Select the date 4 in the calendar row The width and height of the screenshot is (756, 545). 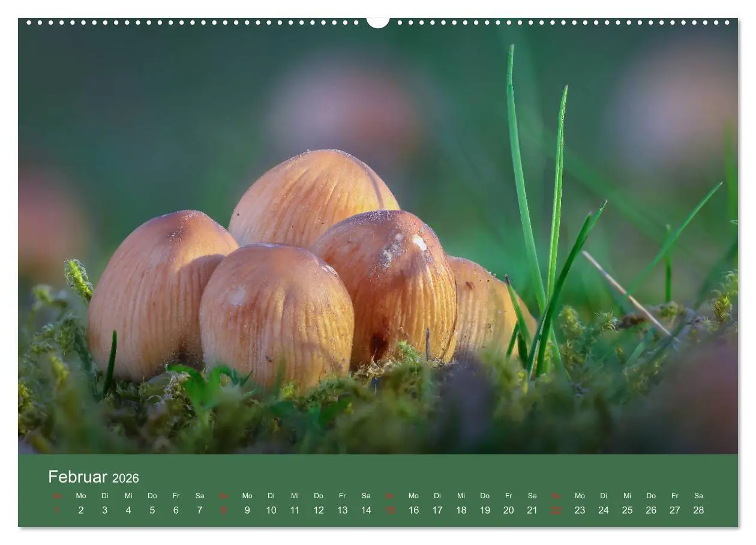tap(128, 510)
